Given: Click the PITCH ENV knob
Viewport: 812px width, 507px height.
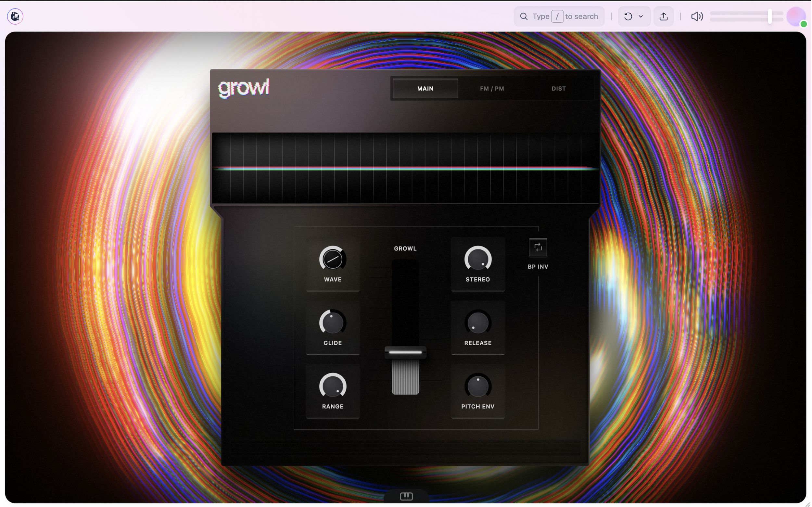Looking at the screenshot, I should [x=478, y=386].
